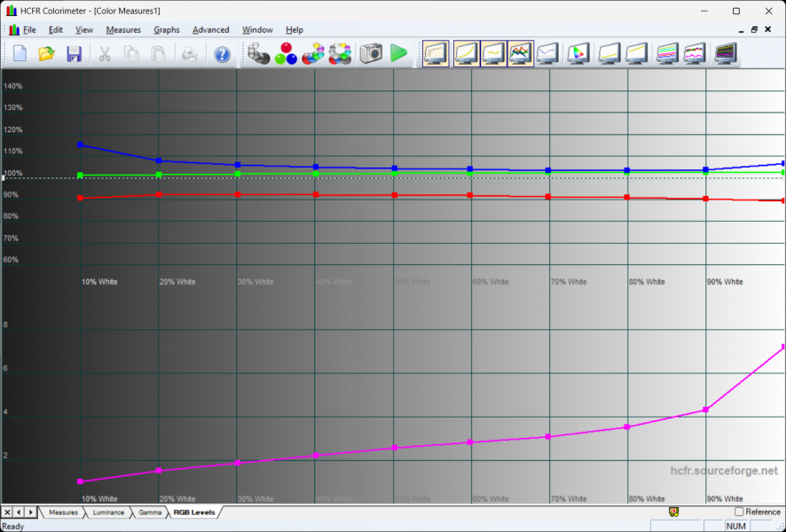Toggle the Gamma curve graph toolbar button

492,54
